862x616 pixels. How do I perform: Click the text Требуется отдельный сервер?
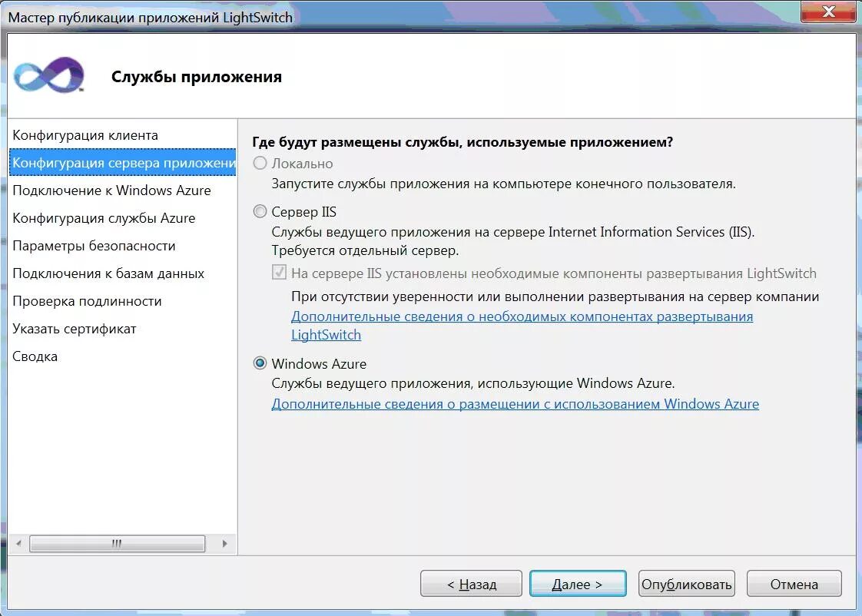pos(365,250)
